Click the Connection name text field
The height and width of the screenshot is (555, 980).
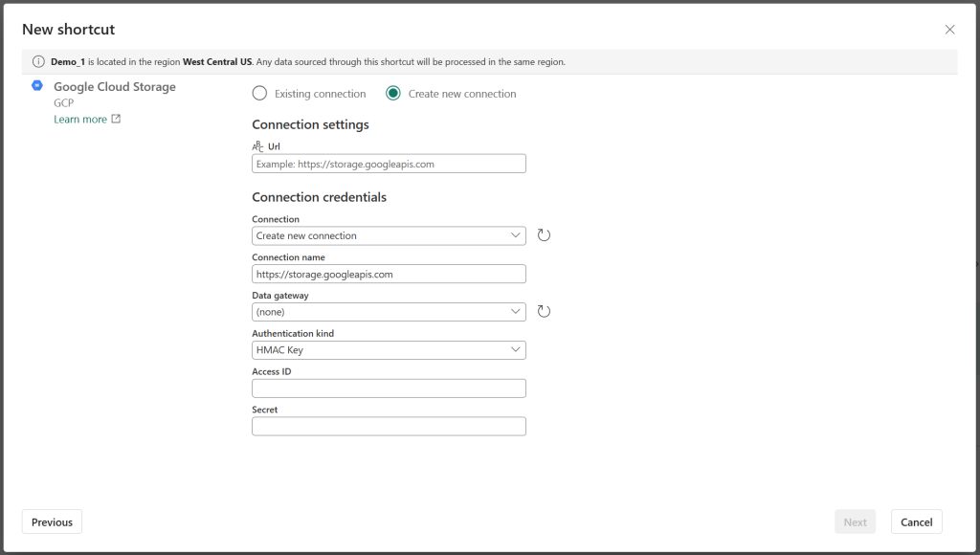coord(389,274)
